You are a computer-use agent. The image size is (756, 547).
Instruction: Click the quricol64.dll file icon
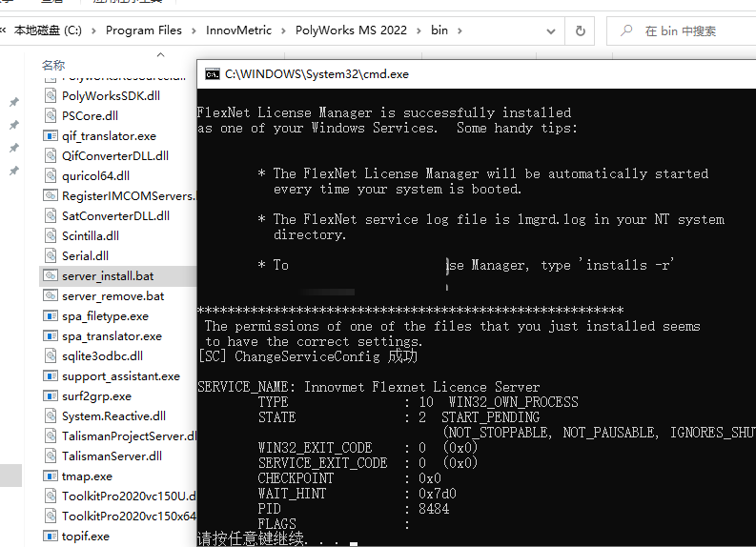click(x=51, y=176)
